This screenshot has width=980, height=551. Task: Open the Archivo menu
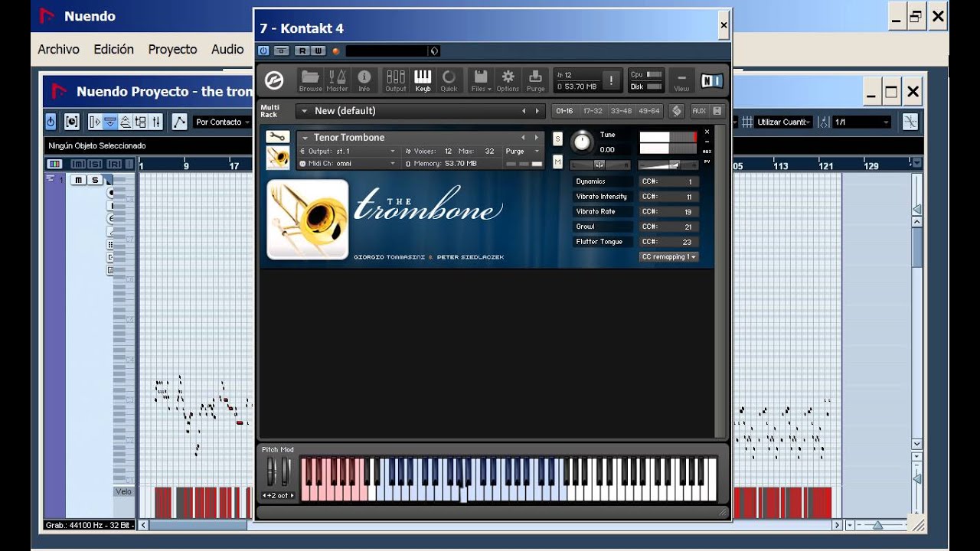[58, 49]
